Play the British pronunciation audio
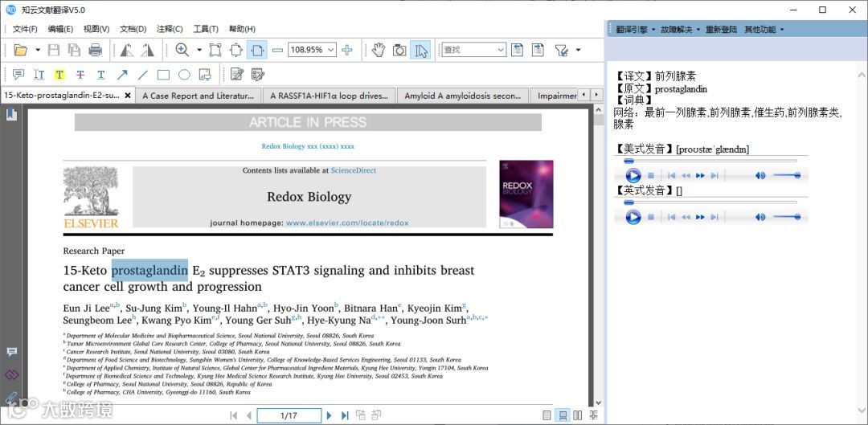Image resolution: width=868 pixels, height=425 pixels. [x=633, y=217]
